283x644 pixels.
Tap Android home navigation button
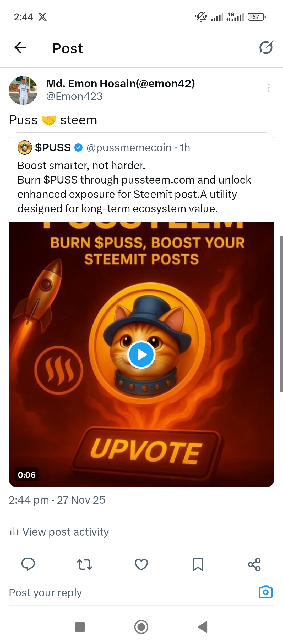pos(141,627)
